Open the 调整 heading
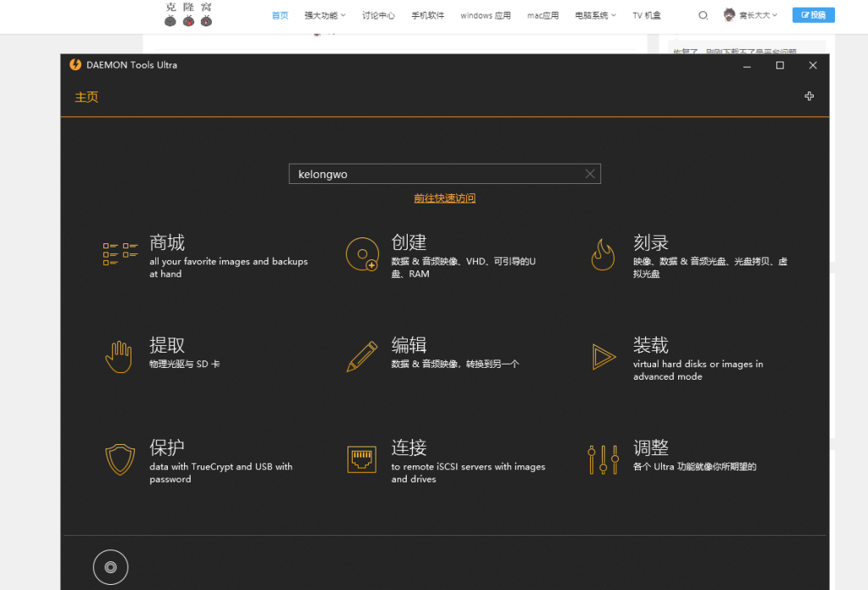 pyautogui.click(x=651, y=448)
